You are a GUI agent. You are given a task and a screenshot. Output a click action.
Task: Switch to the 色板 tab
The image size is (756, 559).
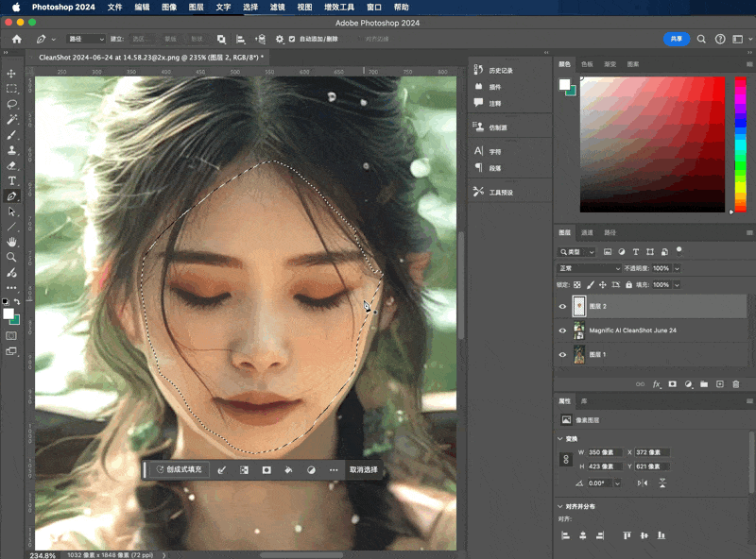(x=587, y=64)
